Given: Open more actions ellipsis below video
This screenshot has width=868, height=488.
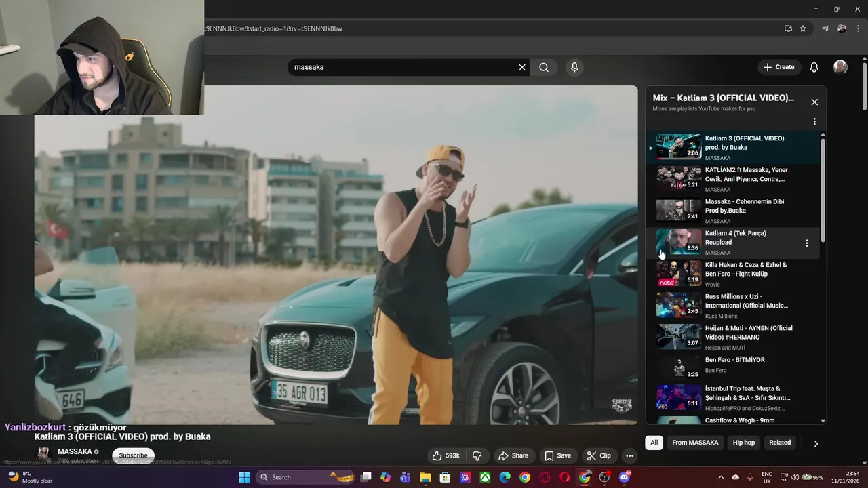Looking at the screenshot, I should click(x=629, y=455).
